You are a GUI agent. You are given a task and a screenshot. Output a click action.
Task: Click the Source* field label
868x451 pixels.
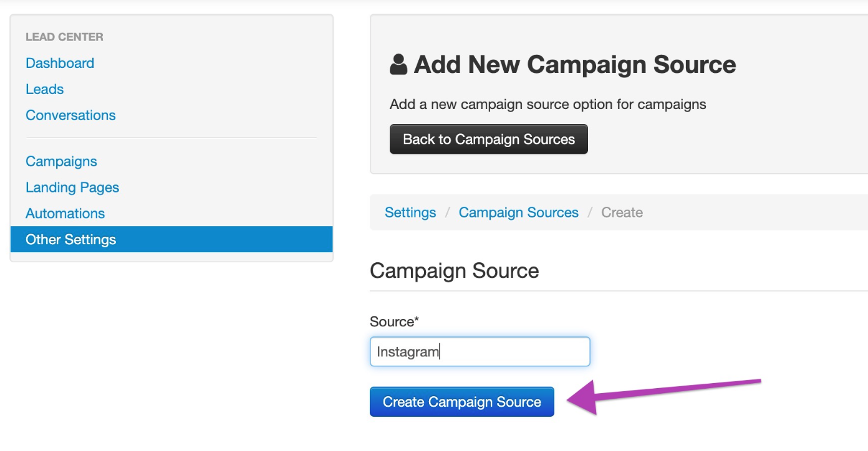[x=394, y=321]
